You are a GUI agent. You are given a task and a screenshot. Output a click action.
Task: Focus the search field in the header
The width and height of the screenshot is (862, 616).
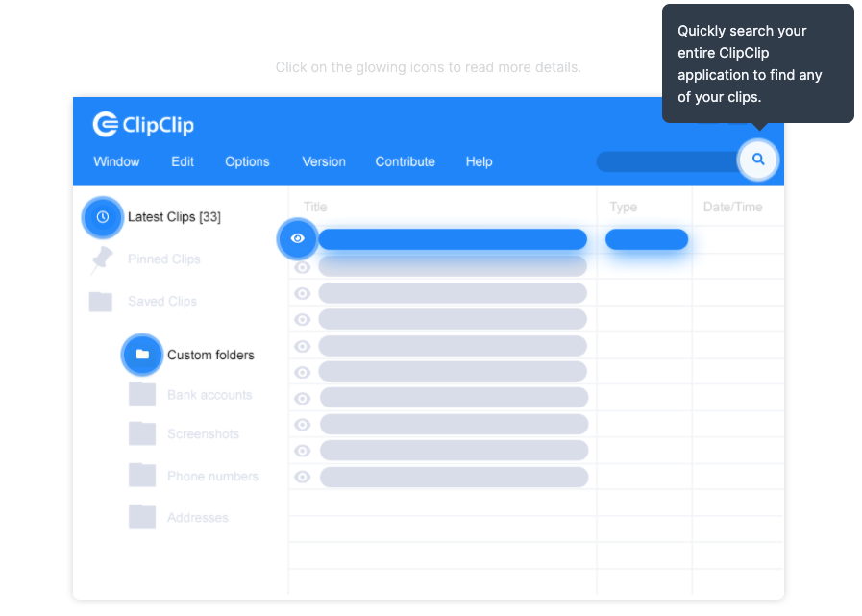click(667, 161)
